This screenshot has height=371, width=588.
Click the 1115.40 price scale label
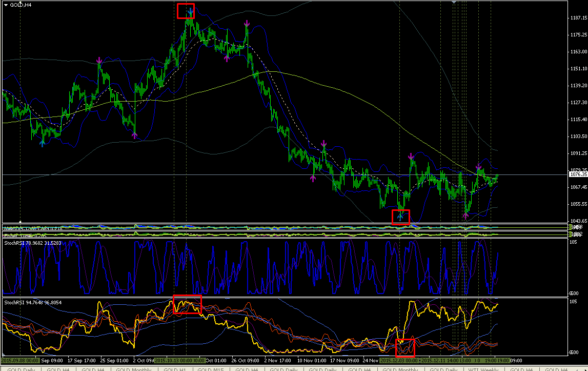tap(579, 120)
